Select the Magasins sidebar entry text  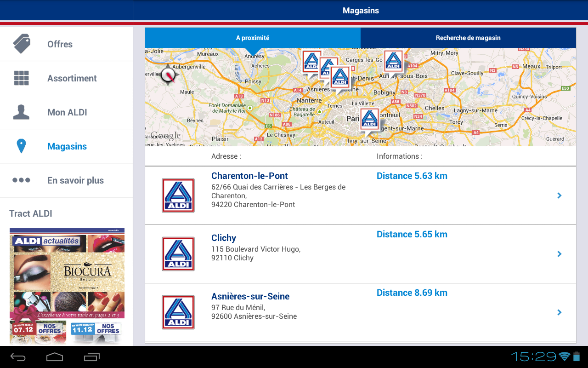67,146
